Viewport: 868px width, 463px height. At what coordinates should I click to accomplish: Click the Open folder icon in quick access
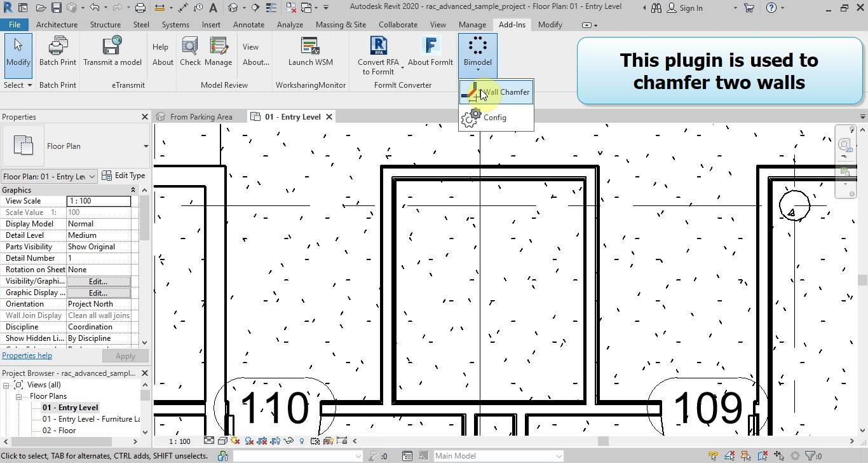click(41, 8)
